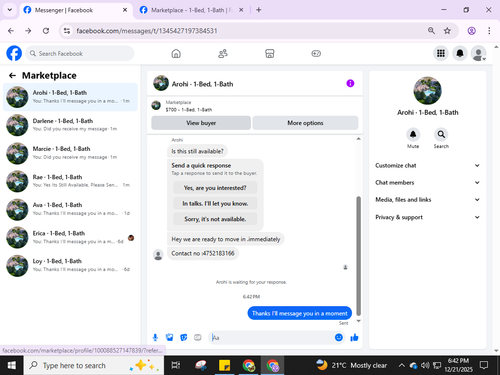
Task: Open Darlene - 1-Bed, 1-Bath conversation
Action: point(70,125)
